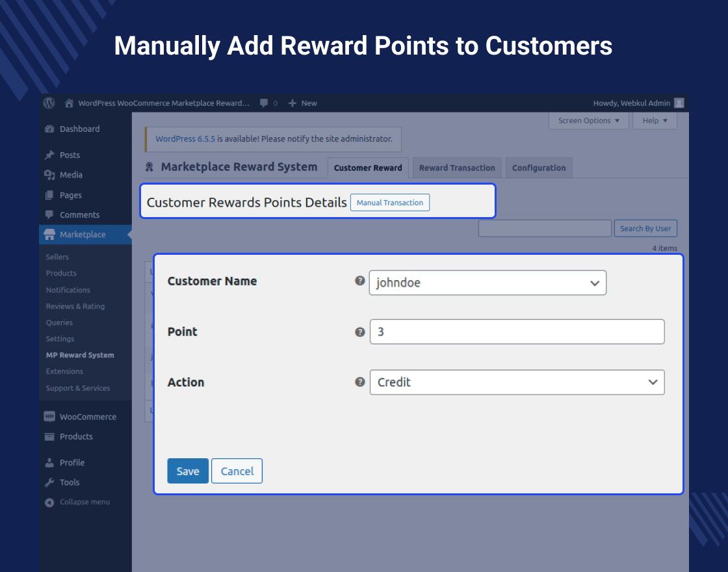This screenshot has height=572, width=728.
Task: Switch to the Reward Transaction tab
Action: pos(457,168)
